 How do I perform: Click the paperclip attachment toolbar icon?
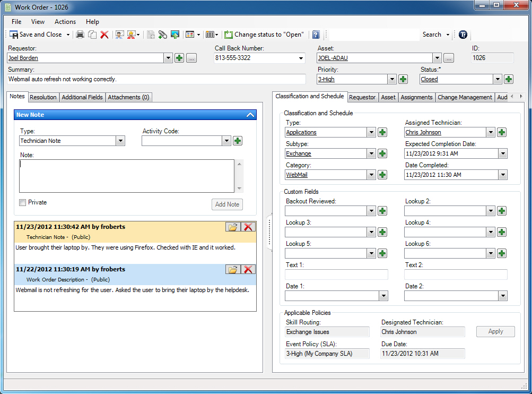[x=163, y=35]
